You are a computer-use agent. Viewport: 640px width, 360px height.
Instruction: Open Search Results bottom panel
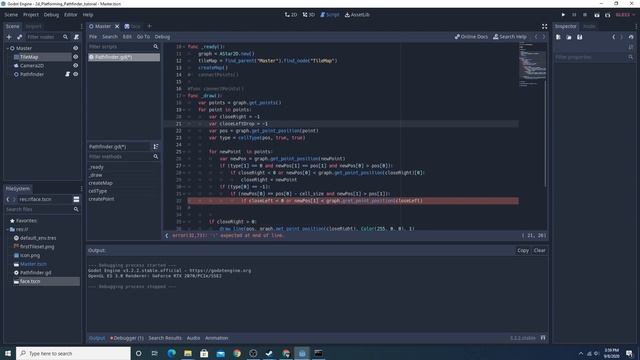165,338
